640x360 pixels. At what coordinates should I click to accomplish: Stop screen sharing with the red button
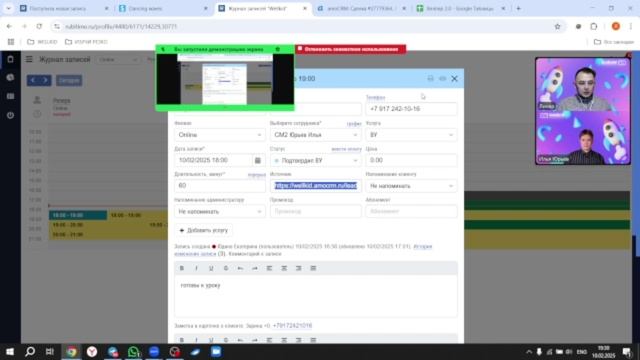click(351, 49)
